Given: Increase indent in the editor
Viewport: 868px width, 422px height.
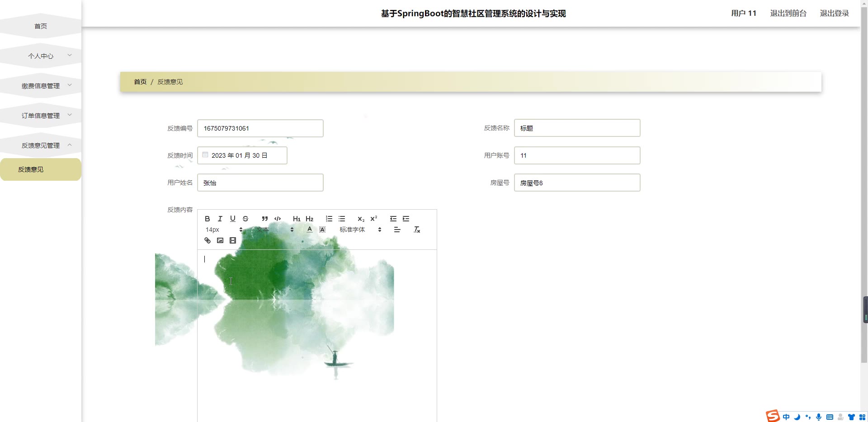Looking at the screenshot, I should tap(406, 219).
